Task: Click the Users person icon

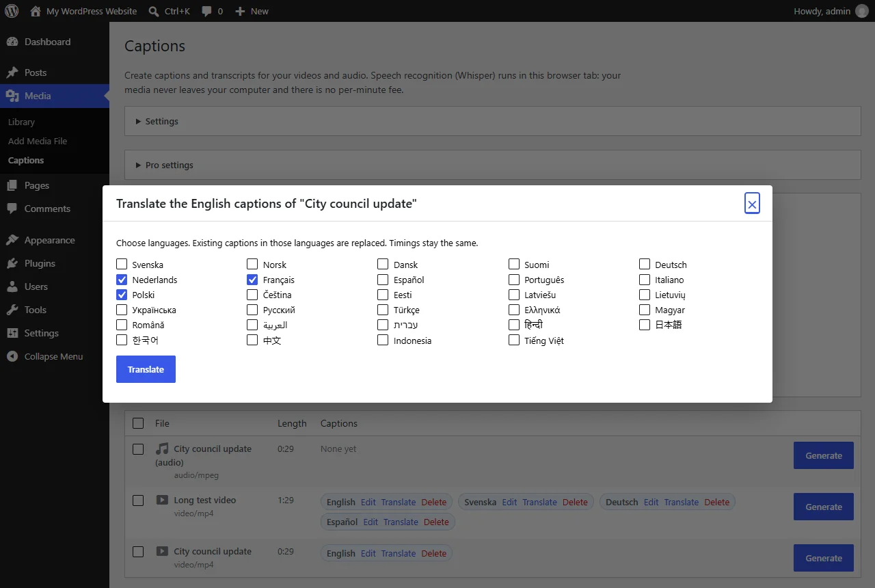Action: pos(12,286)
